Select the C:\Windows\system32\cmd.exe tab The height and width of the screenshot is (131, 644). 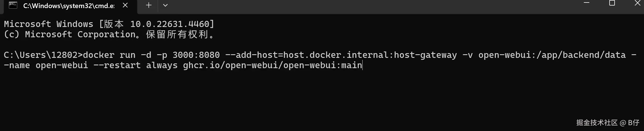point(69,6)
